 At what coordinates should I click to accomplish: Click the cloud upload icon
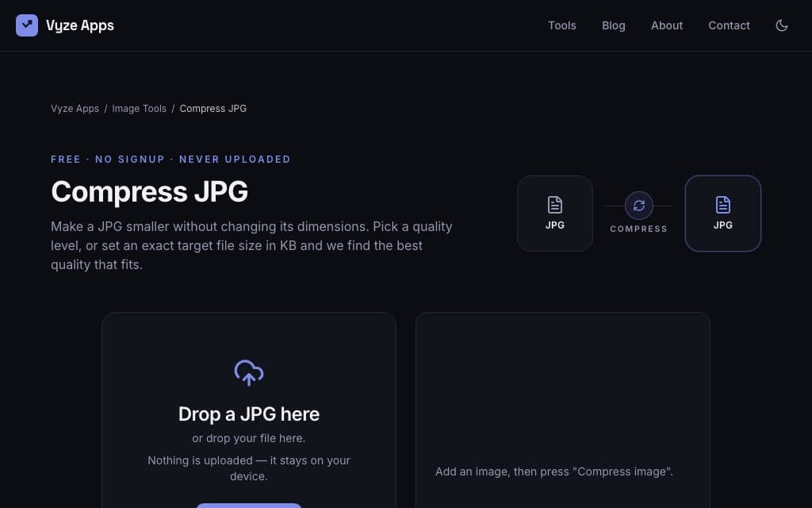248,373
